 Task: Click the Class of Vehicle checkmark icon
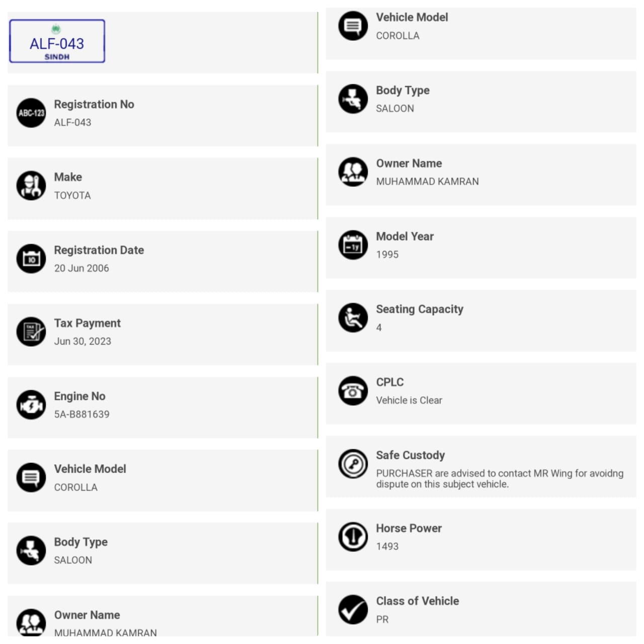pyautogui.click(x=353, y=609)
